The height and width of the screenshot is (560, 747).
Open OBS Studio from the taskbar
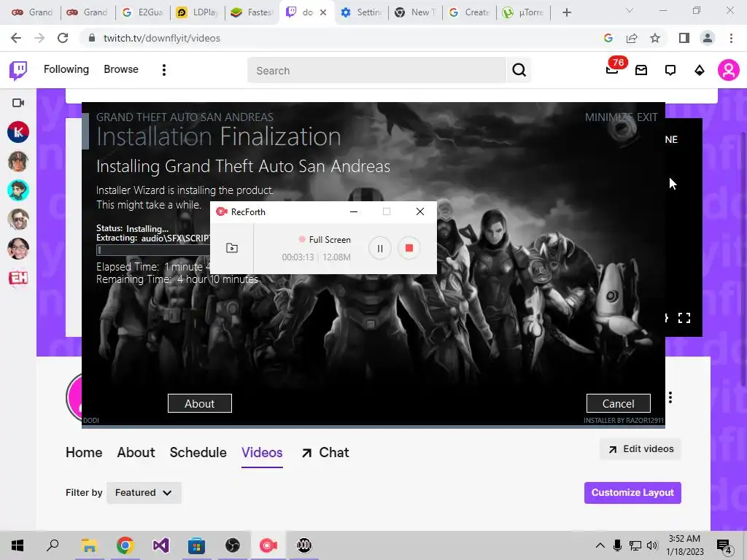coord(233,545)
